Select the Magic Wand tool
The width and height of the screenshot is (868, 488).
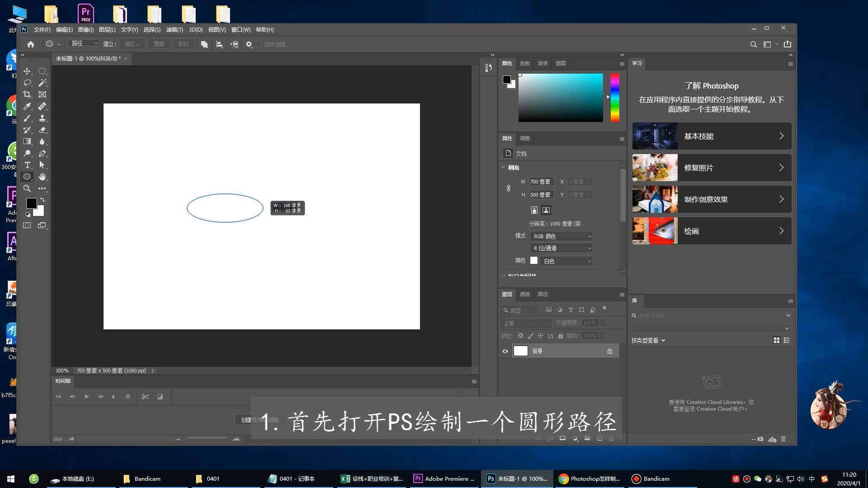click(x=42, y=83)
